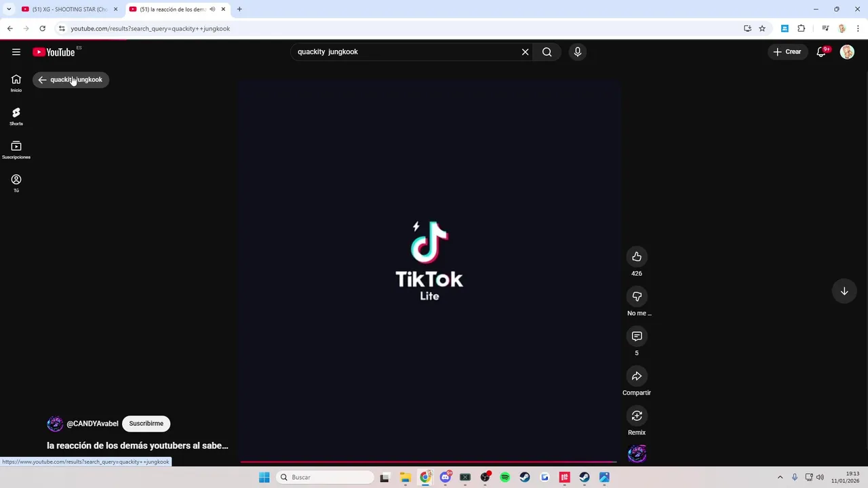Image resolution: width=868 pixels, height=488 pixels.
Task: Reload the current page
Action: click(x=42, y=28)
